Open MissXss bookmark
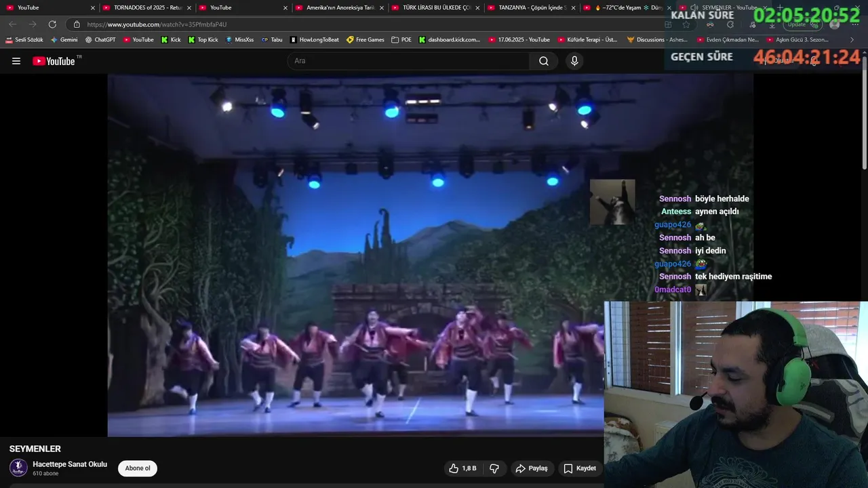This screenshot has width=868, height=488. [x=239, y=40]
